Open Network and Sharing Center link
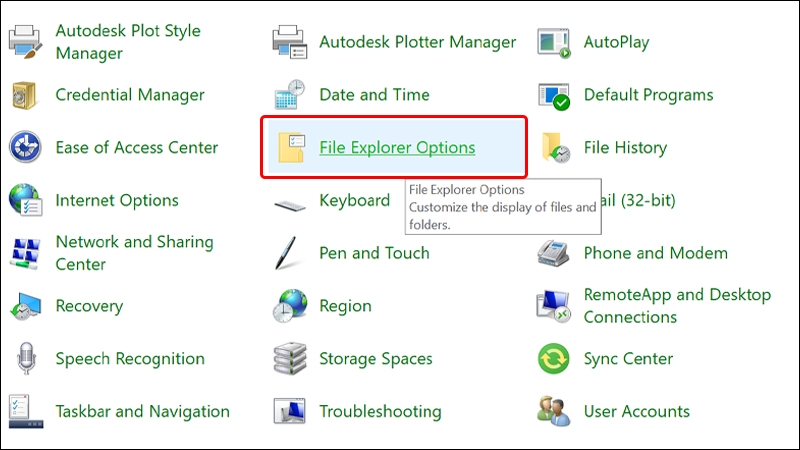The image size is (800, 450). [x=134, y=253]
